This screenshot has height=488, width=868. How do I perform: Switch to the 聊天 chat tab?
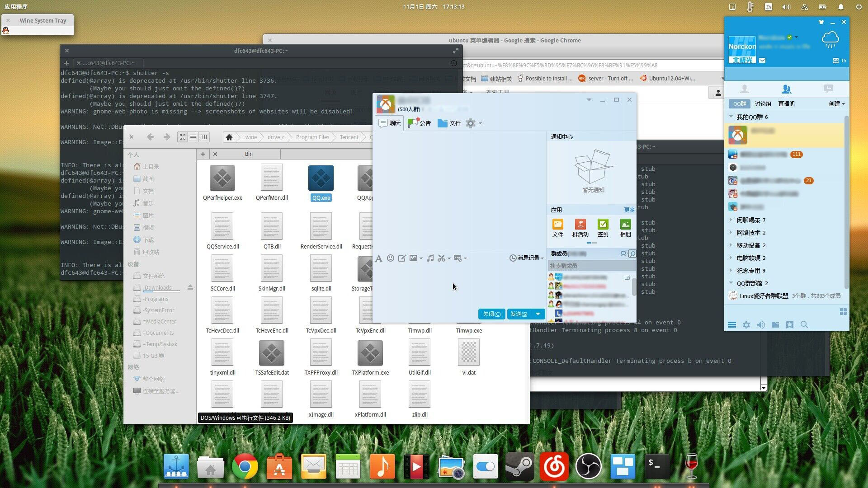[390, 123]
